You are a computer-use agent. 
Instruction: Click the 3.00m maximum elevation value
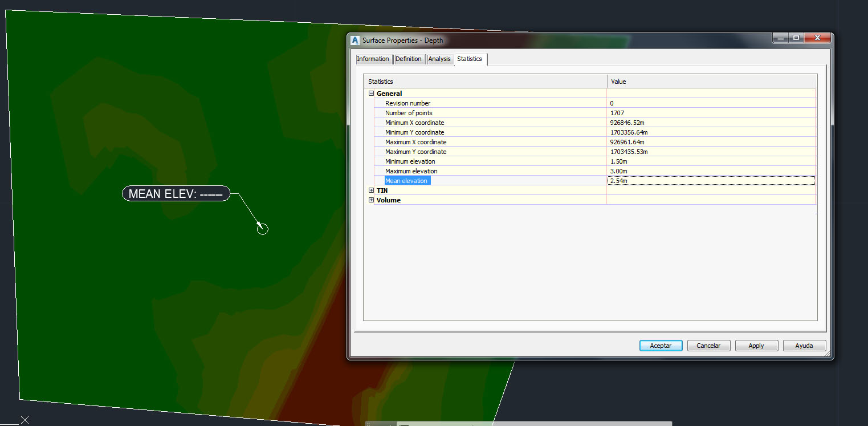618,171
